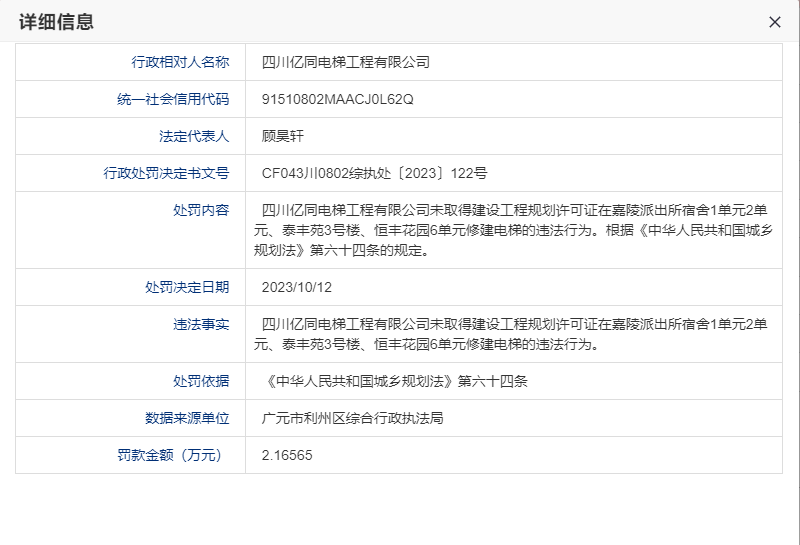
Task: Select 《中华人民共和国城乡规划法》第六十四条 value
Action: click(x=396, y=381)
